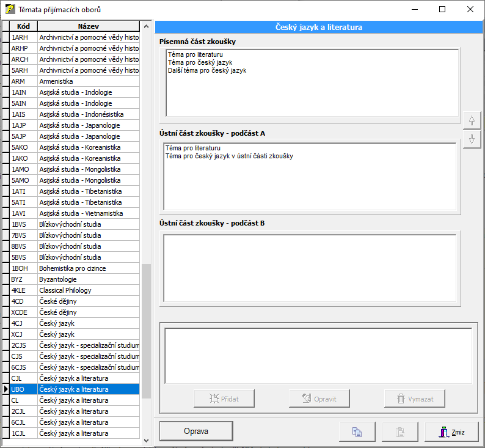The image size is (485, 448).
Task: Click the copy topics icon button
Action: tap(357, 431)
